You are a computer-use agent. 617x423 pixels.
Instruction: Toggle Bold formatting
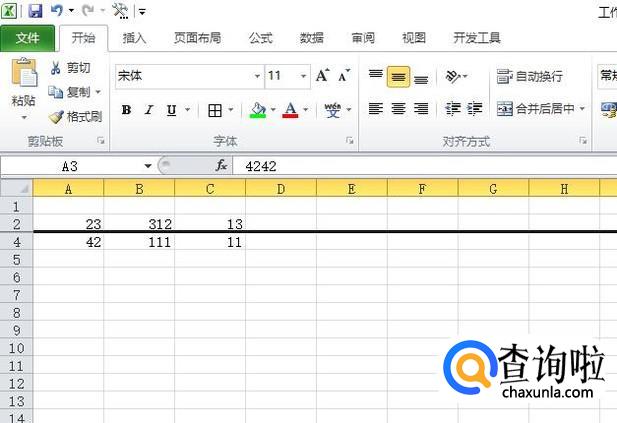(126, 110)
